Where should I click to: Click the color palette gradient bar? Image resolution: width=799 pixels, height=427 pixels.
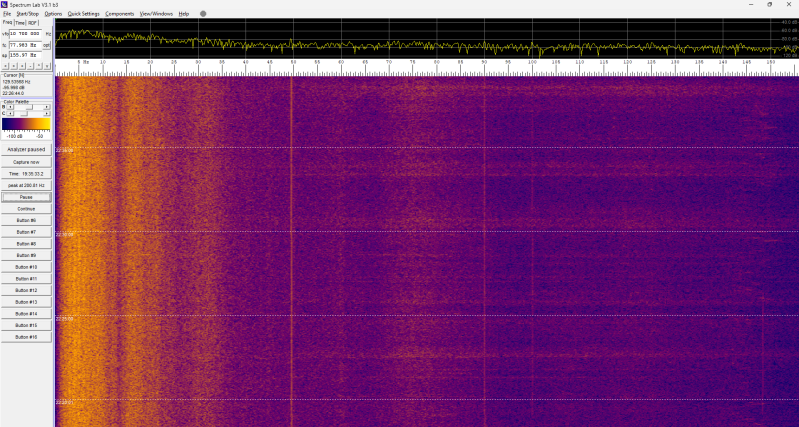click(x=26, y=124)
